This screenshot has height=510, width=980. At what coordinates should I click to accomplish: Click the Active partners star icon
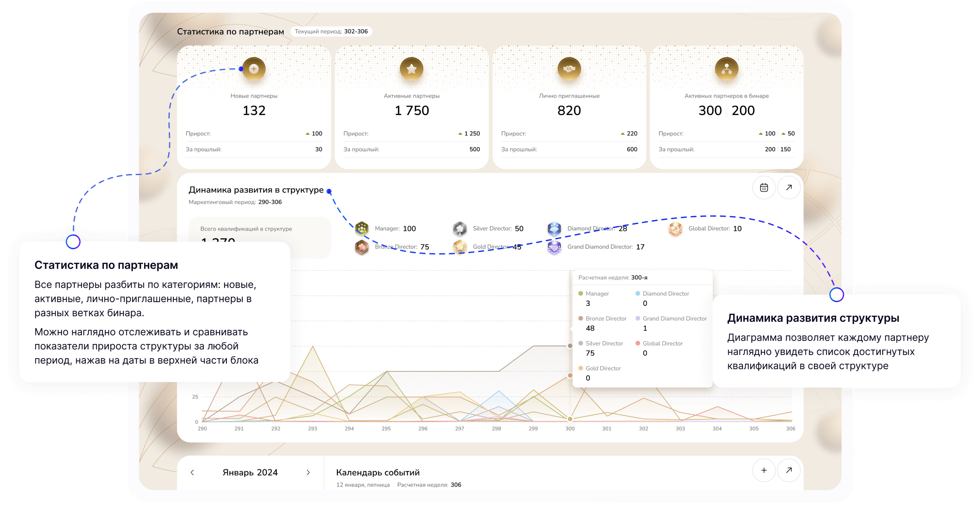tap(411, 69)
